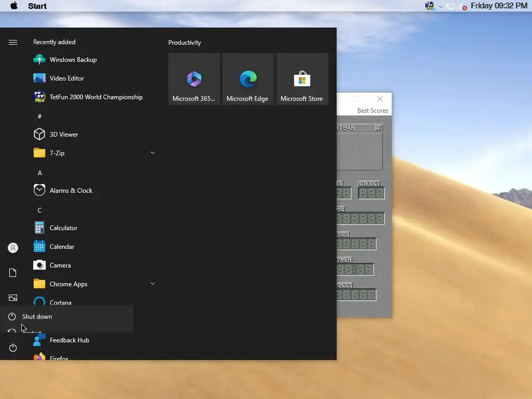
Task: Open the Friday 09:32 PM clock
Action: point(499,6)
